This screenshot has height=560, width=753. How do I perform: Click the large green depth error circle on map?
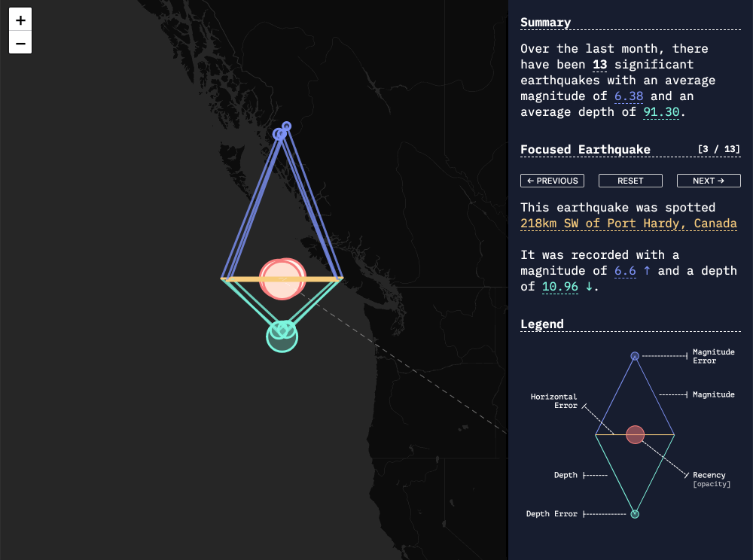click(282, 336)
